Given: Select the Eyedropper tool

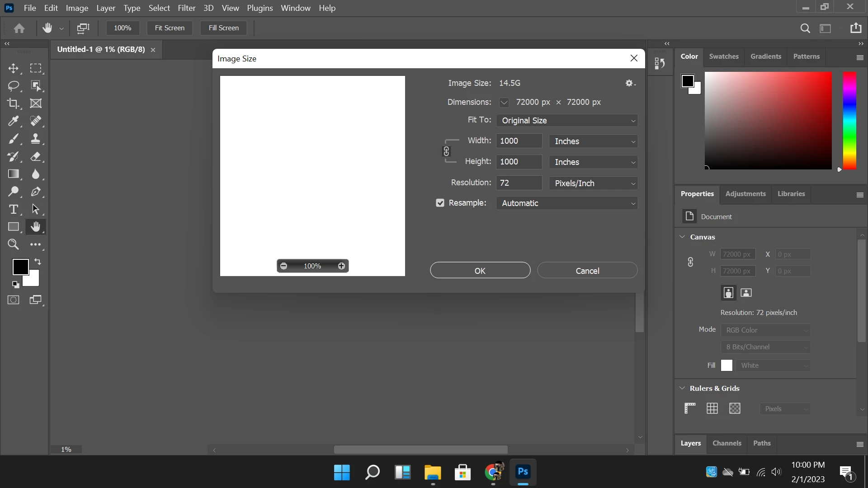Looking at the screenshot, I should click(14, 121).
